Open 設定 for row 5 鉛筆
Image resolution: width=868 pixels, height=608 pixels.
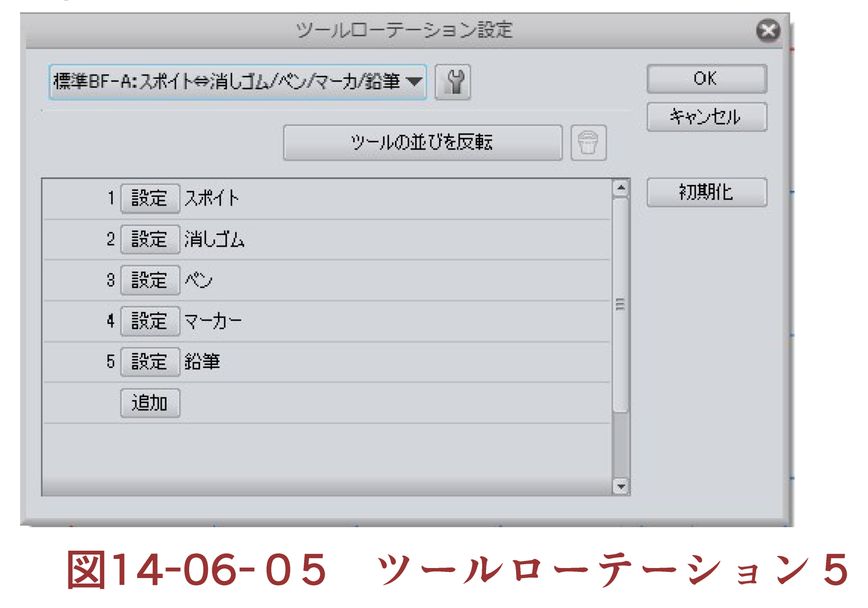[x=150, y=362]
